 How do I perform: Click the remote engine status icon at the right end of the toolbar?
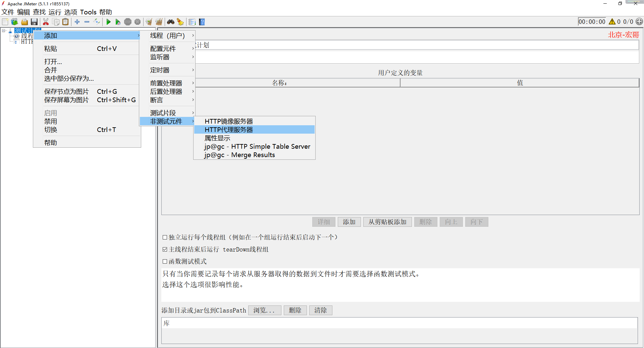coord(639,22)
